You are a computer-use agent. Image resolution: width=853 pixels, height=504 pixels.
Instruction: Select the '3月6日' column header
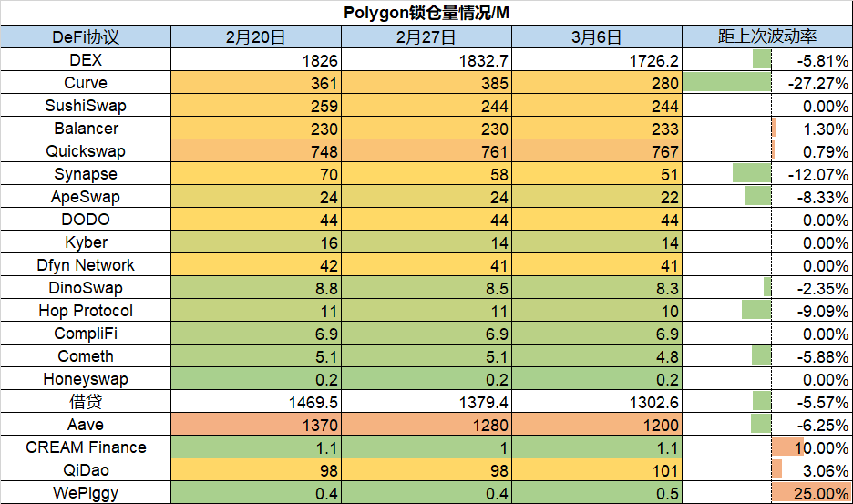(596, 36)
